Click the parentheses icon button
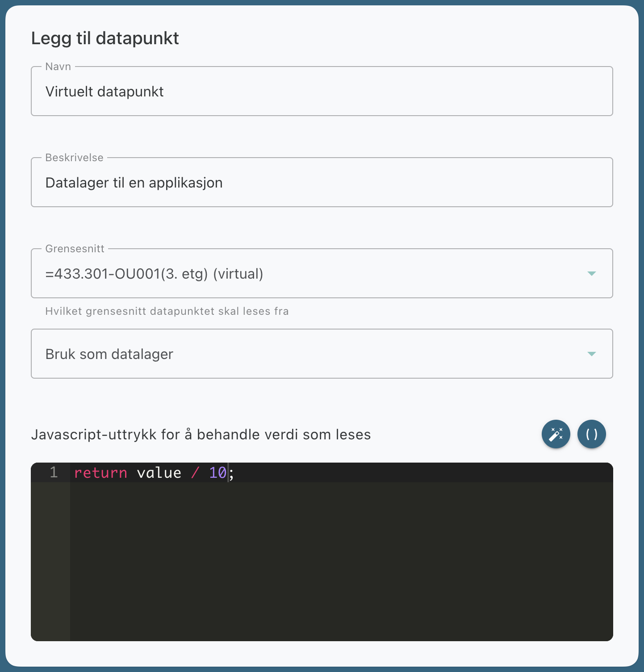The width and height of the screenshot is (644, 672). (x=591, y=434)
